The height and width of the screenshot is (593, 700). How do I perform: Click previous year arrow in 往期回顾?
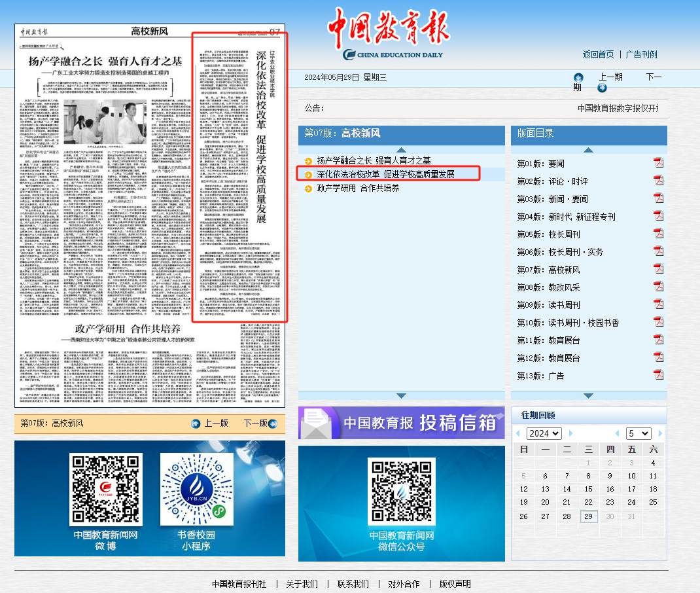pos(518,433)
